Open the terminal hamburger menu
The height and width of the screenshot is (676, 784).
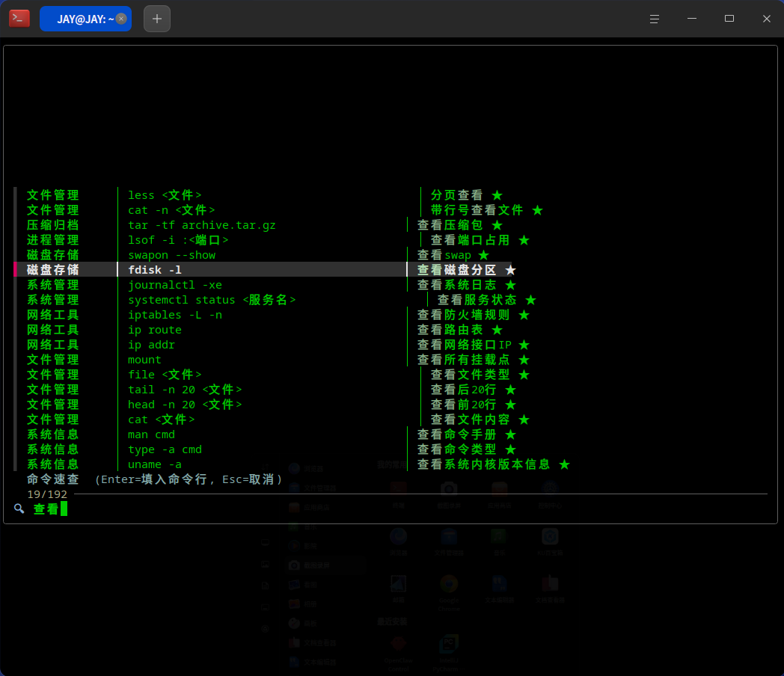click(654, 19)
